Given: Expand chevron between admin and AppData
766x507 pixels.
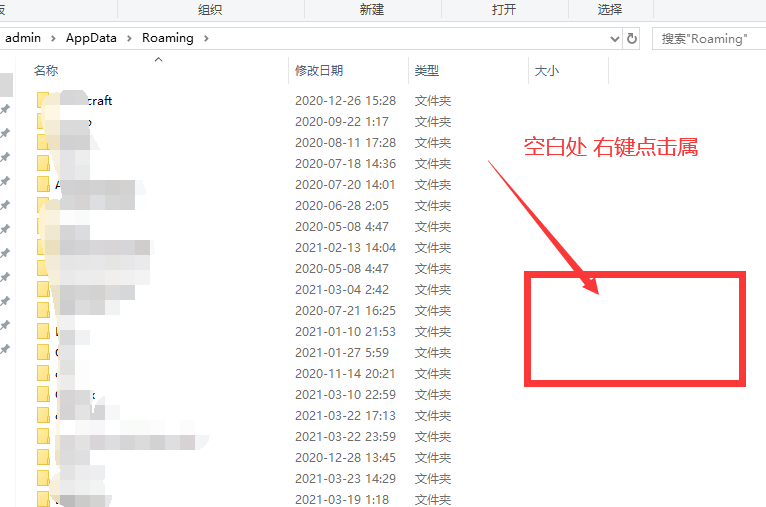Looking at the screenshot, I should click(x=54, y=38).
